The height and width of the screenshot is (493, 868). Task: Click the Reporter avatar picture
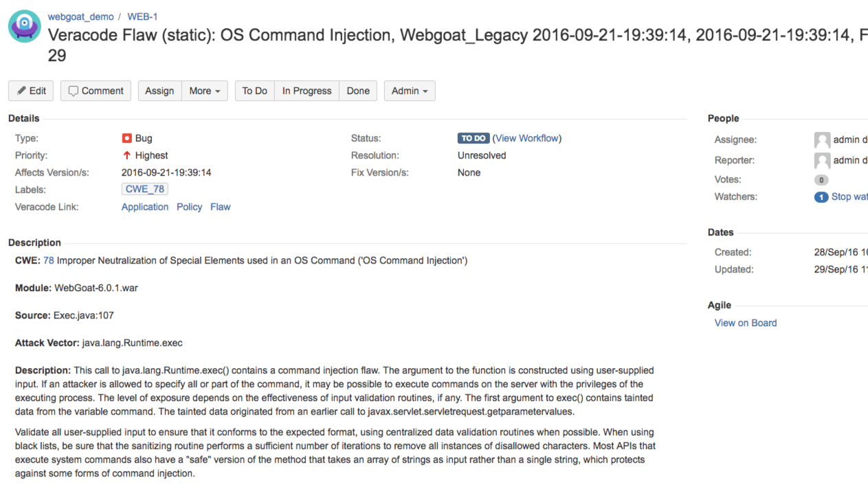tap(822, 160)
